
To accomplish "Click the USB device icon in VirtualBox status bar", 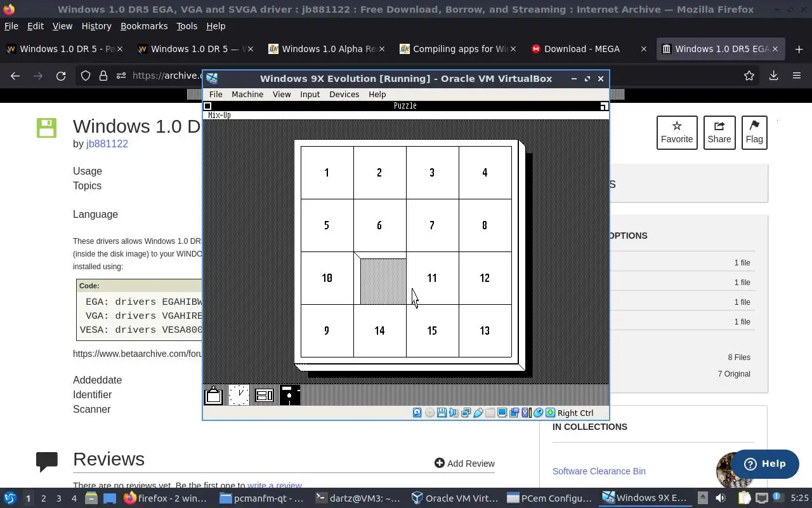I will pyautogui.click(x=478, y=413).
